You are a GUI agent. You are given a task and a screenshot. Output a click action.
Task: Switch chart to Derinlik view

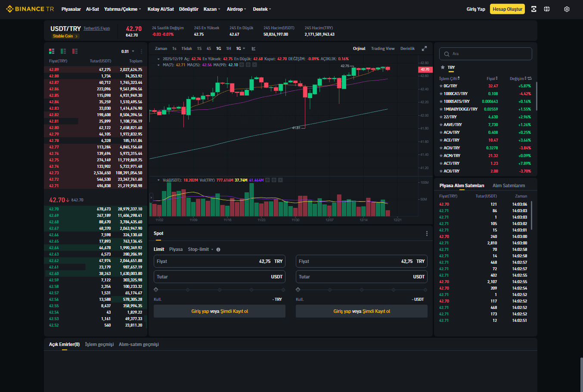click(x=407, y=49)
